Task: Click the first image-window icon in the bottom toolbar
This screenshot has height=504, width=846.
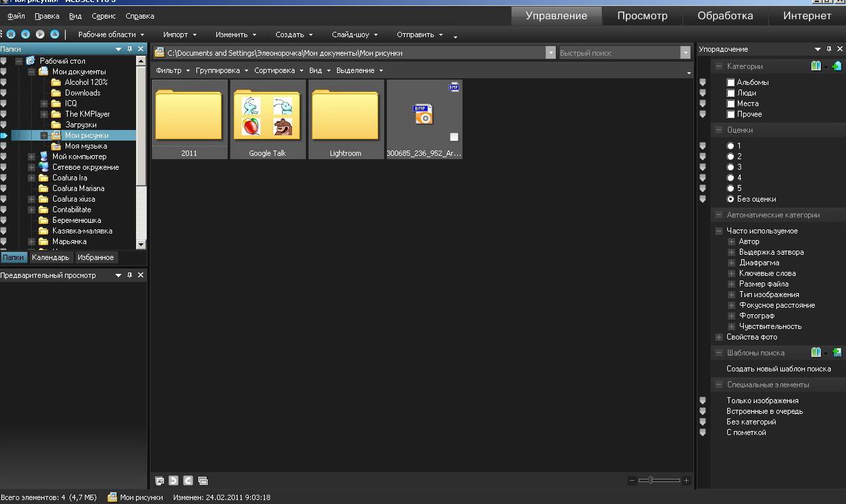Action: coord(159,480)
